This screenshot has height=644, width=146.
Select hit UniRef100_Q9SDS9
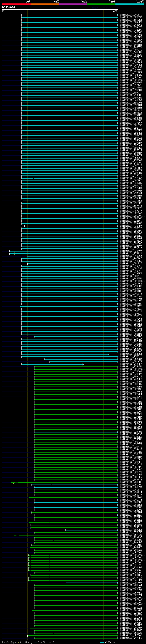(131, 42)
